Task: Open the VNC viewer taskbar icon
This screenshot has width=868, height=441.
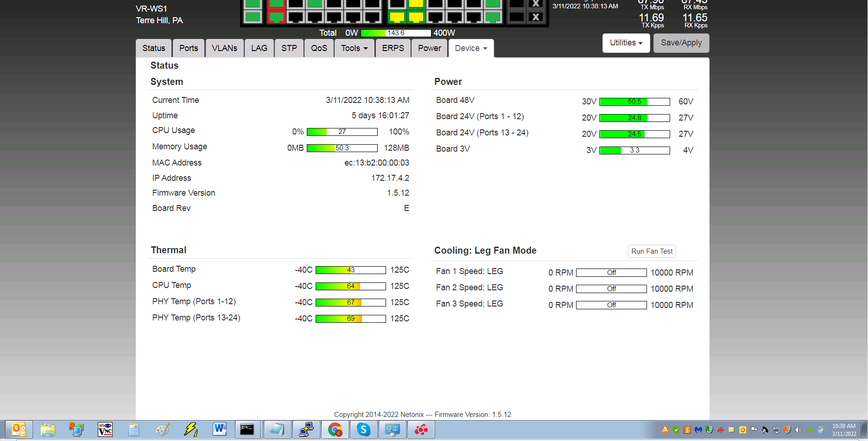Action: tap(105, 430)
